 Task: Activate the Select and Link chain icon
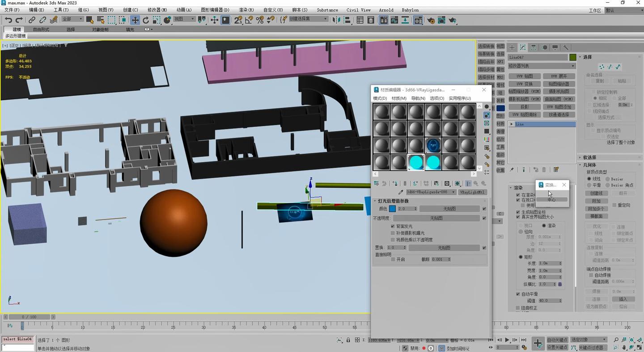(32, 20)
